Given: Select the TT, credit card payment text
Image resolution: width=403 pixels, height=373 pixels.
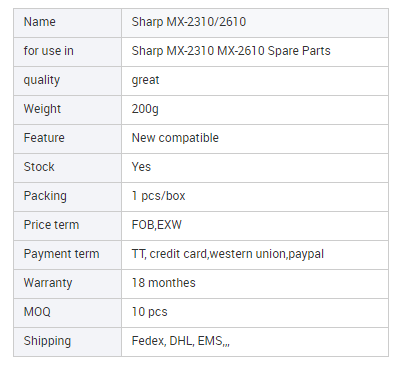Looking at the screenshot, I should 169,254.
